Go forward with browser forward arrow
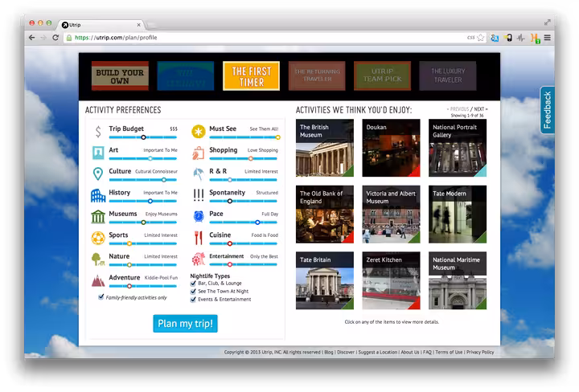Viewport: 579px width, 392px height. 43,38
